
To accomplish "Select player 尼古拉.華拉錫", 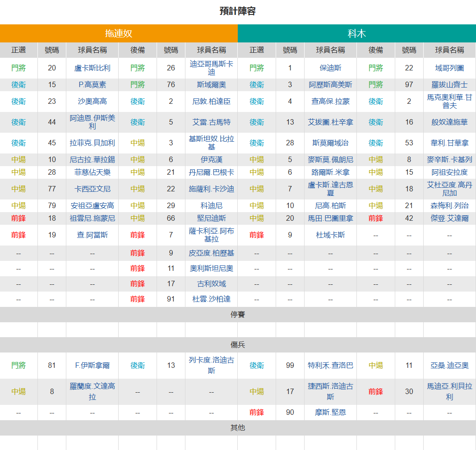I will [92, 160].
